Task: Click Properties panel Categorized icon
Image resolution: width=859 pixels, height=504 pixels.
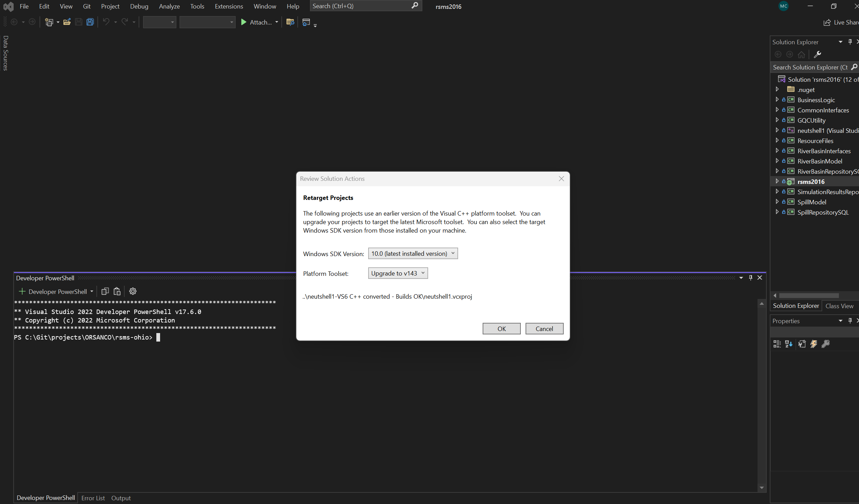Action: point(777,344)
